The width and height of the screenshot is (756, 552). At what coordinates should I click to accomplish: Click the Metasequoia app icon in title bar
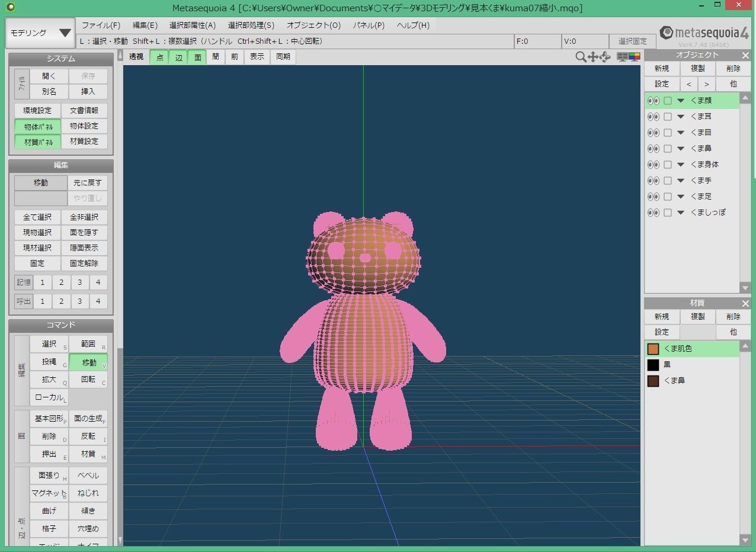click(x=11, y=7)
